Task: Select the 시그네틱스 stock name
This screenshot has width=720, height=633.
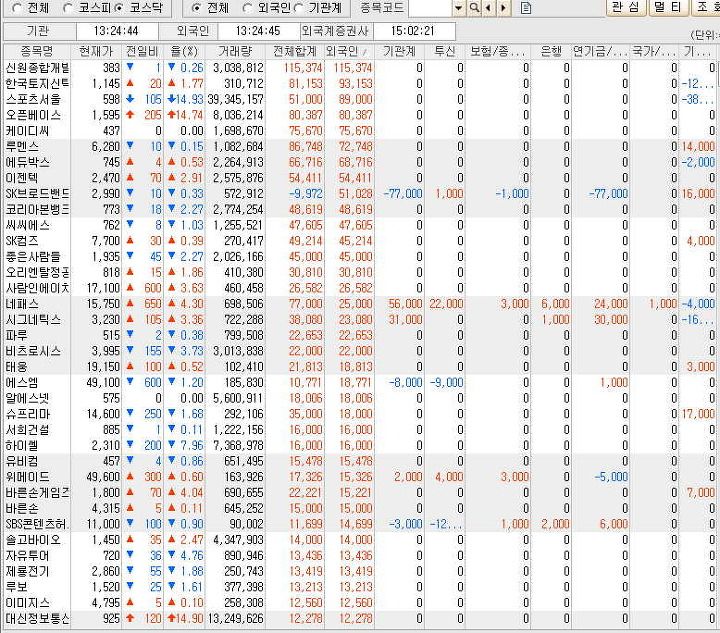Action: click(x=33, y=319)
